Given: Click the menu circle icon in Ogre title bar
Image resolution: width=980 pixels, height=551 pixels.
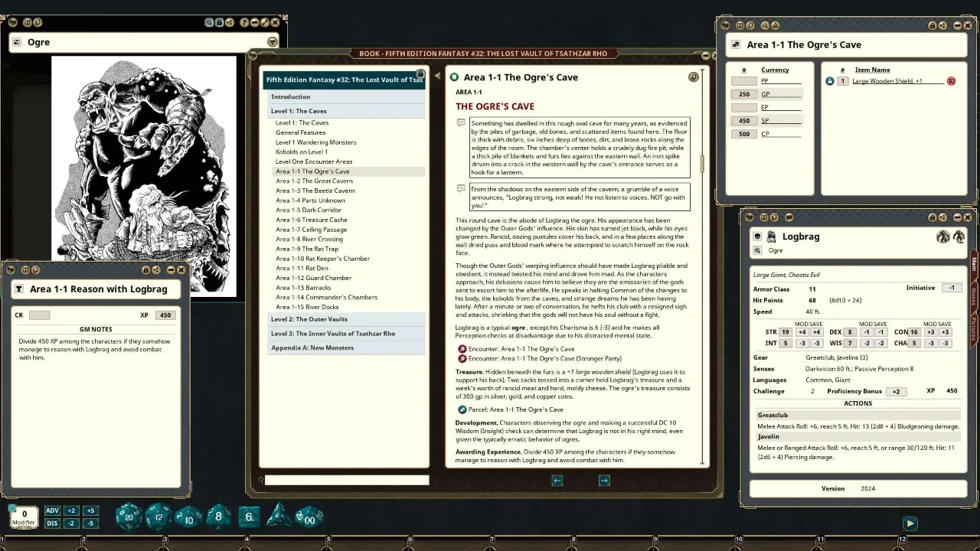Looking at the screenshot, I should pyautogui.click(x=273, y=42).
